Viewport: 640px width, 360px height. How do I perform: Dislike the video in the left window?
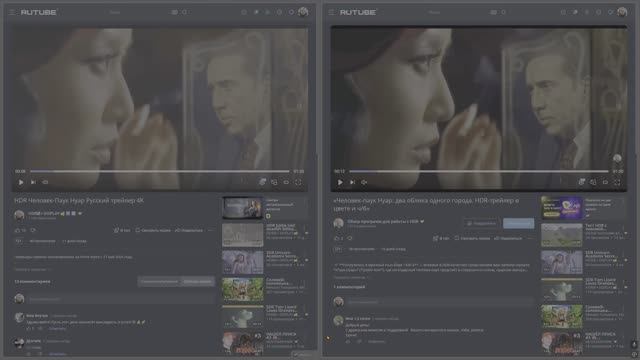33,231
